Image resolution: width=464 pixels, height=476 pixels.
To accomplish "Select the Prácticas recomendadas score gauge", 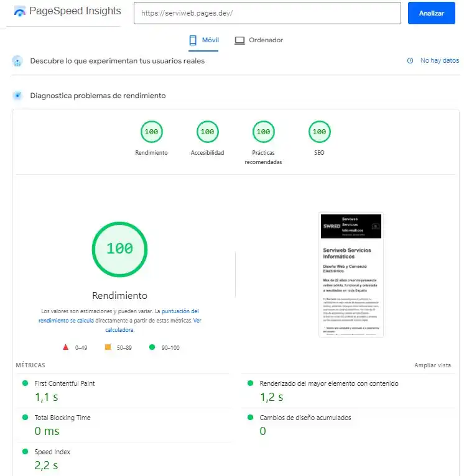I will click(x=263, y=132).
